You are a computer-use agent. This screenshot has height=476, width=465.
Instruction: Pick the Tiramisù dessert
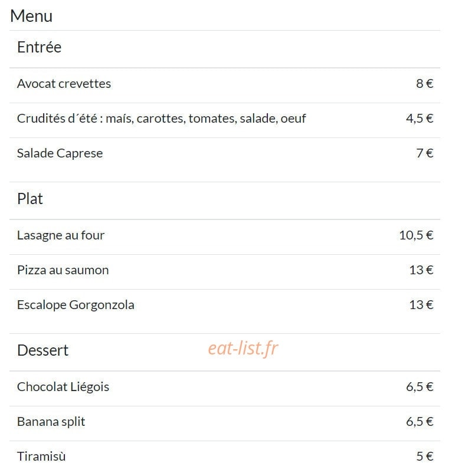[x=41, y=457]
